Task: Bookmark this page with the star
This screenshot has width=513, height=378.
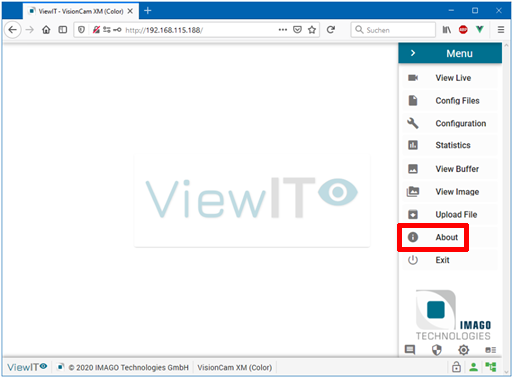Action: click(312, 30)
